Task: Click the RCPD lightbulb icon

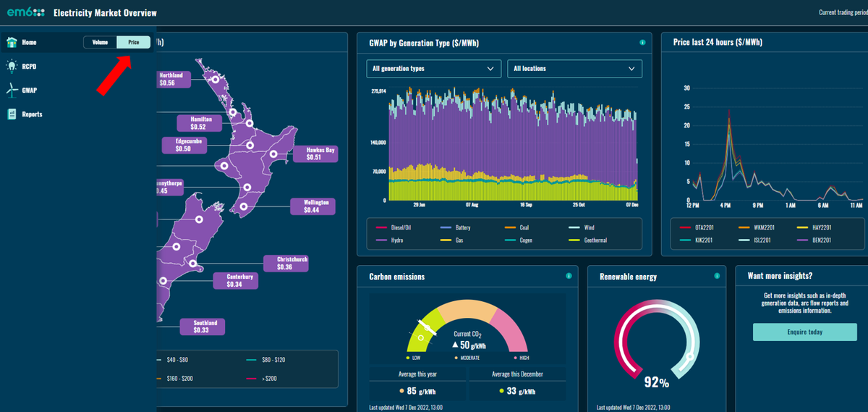Action: point(12,67)
